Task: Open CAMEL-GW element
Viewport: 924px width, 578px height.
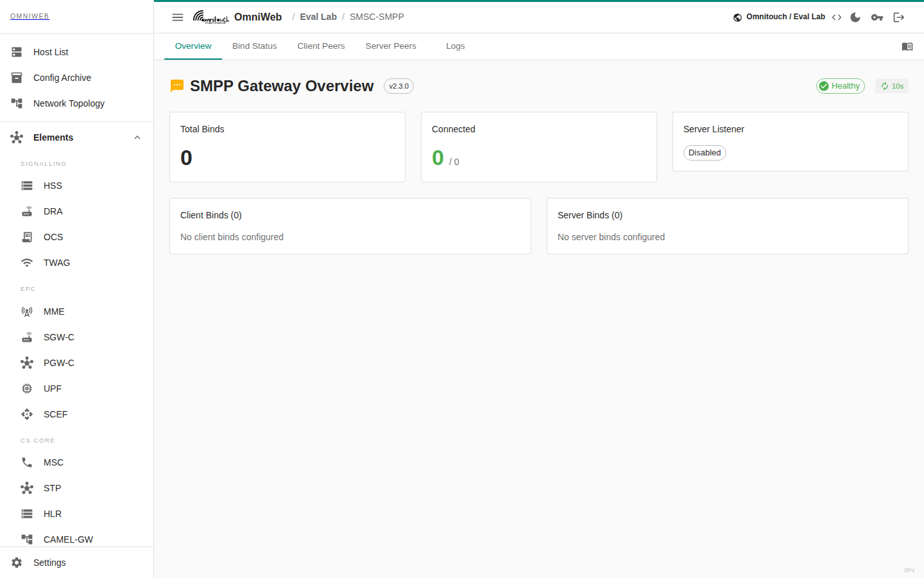Action: pos(77,539)
